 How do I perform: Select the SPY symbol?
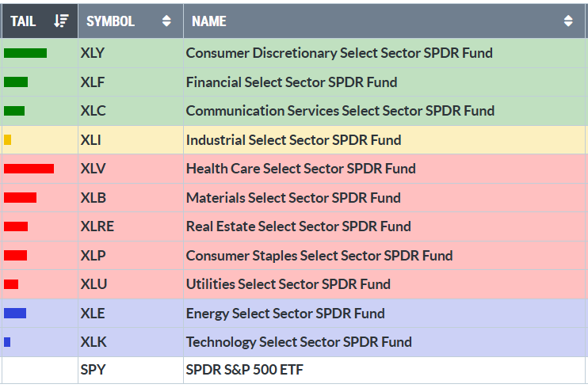[x=93, y=371]
